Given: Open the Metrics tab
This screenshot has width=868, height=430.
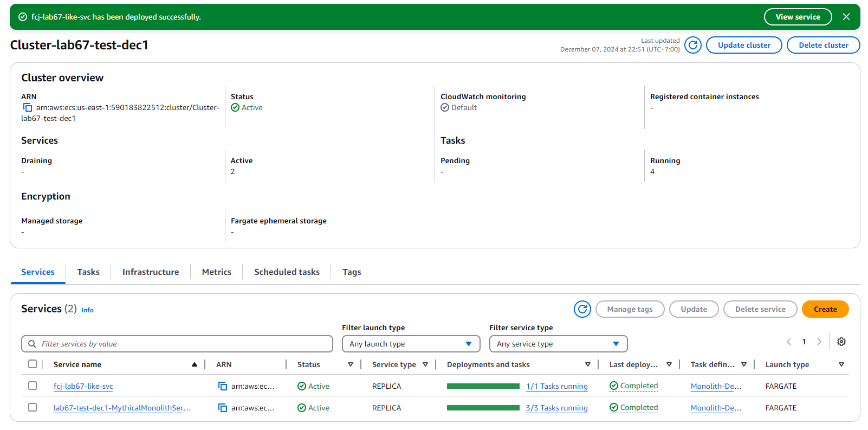Looking at the screenshot, I should pyautogui.click(x=217, y=272).
